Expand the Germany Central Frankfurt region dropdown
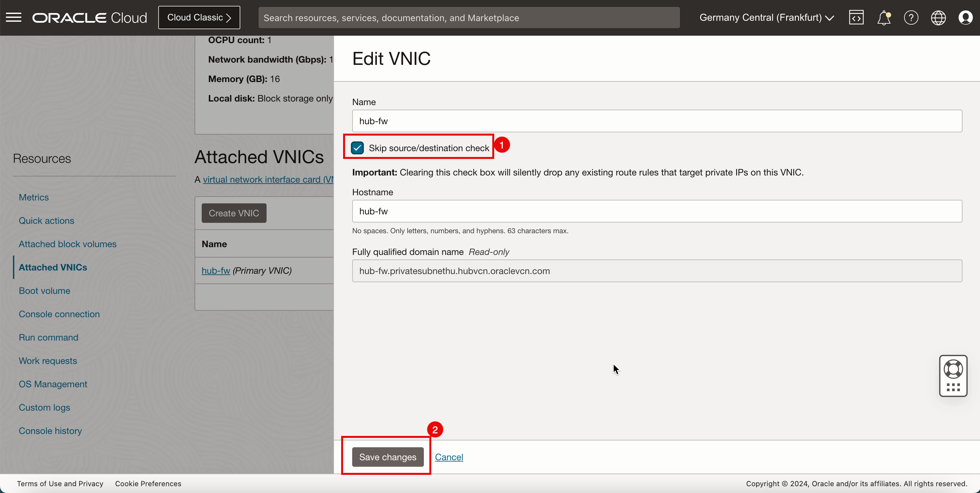The width and height of the screenshot is (980, 493). pos(768,18)
